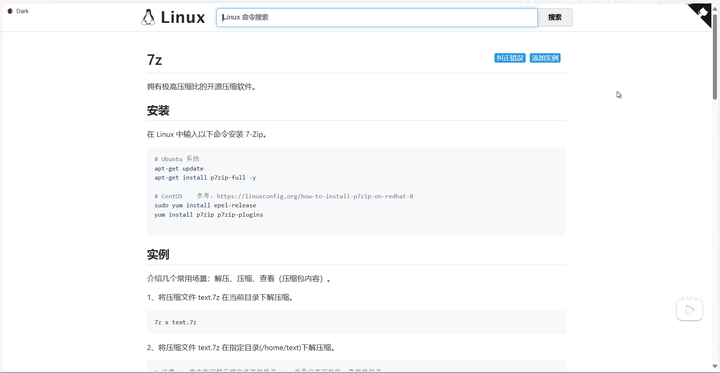Click the 介绍几个常用场景 sentence
The width and height of the screenshot is (720, 373).
pos(239,279)
